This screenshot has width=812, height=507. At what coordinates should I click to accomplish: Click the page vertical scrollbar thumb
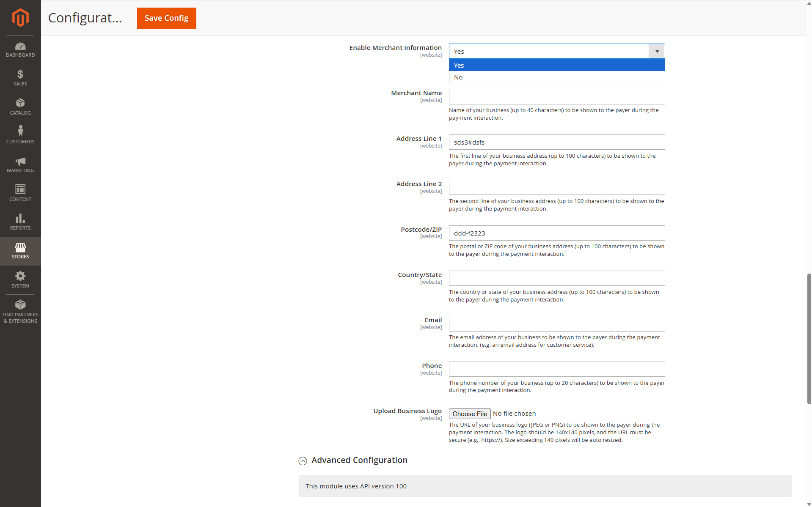coord(809,339)
